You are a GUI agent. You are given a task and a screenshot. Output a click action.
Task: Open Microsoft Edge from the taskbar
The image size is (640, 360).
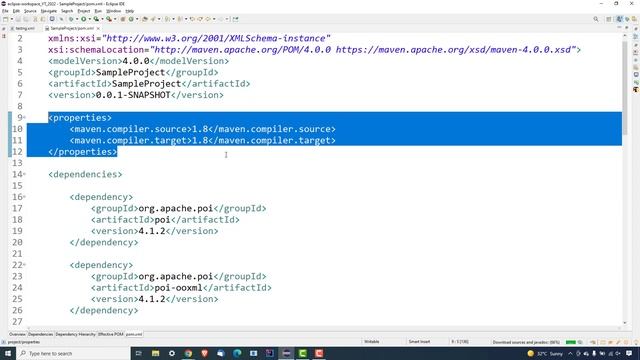tap(237, 353)
